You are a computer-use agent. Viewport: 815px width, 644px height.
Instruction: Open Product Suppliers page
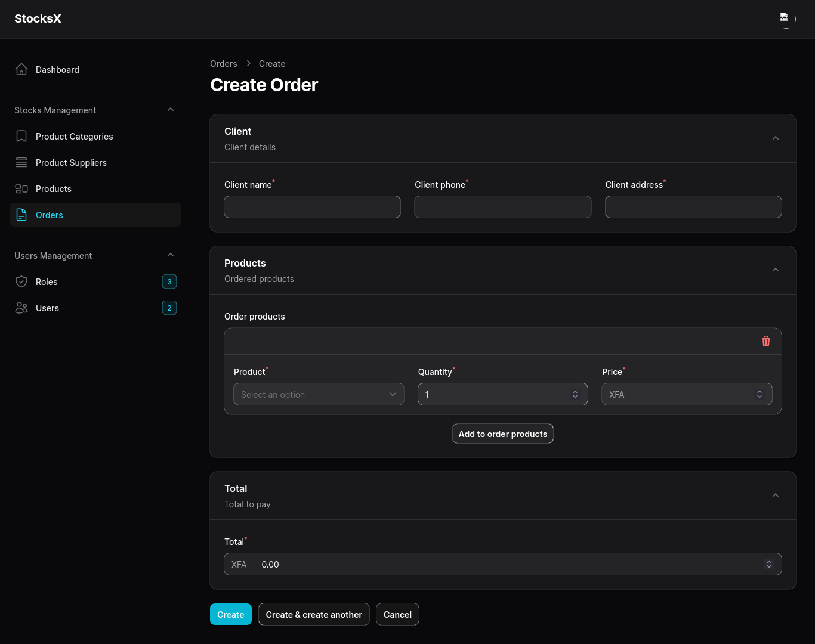coord(95,163)
